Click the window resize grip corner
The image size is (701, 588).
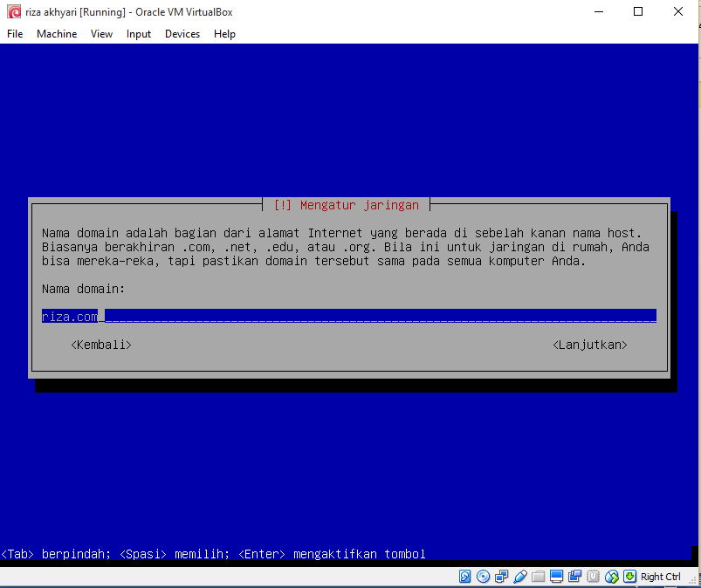[692, 579]
